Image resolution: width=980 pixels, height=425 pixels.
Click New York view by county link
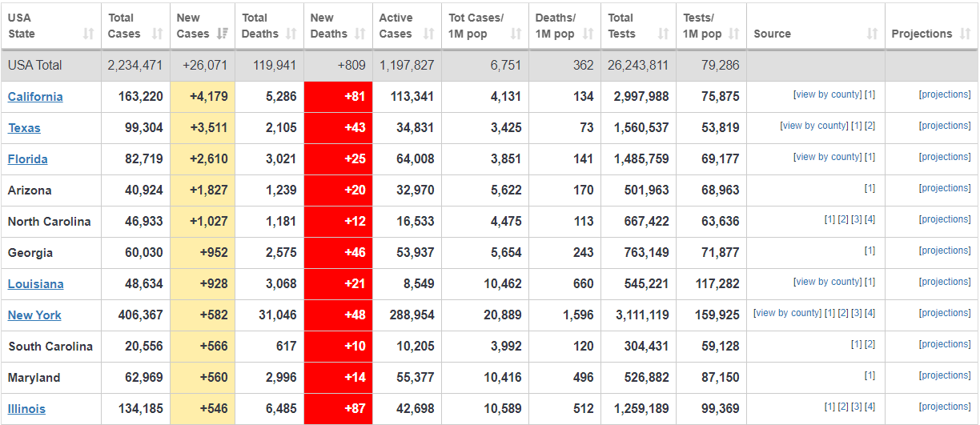point(788,313)
